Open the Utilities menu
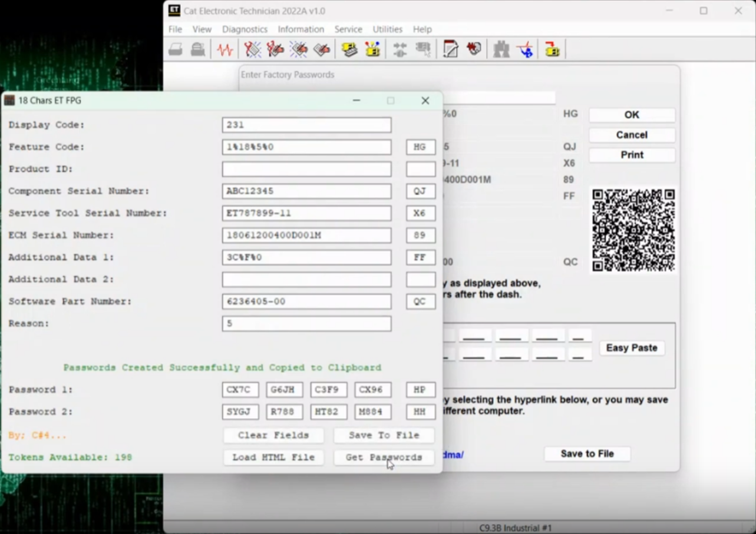The image size is (756, 534). [x=387, y=29]
